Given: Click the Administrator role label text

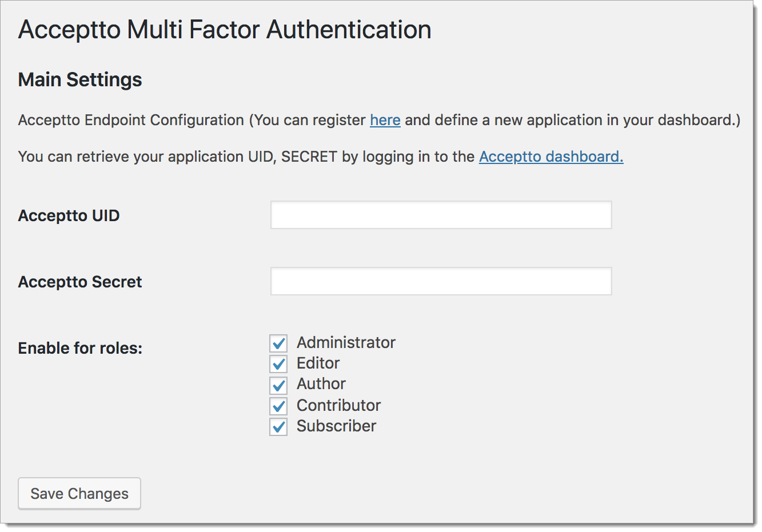Looking at the screenshot, I should 346,342.
